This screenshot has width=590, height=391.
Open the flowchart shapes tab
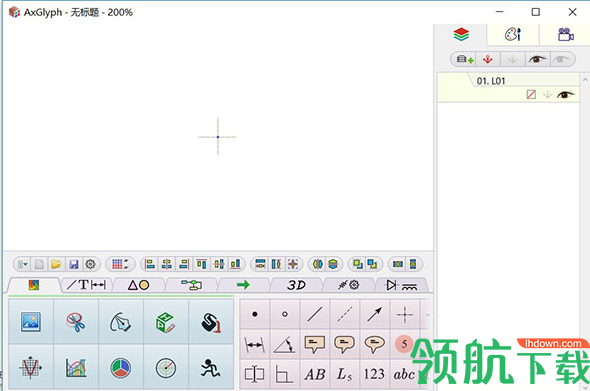point(191,285)
